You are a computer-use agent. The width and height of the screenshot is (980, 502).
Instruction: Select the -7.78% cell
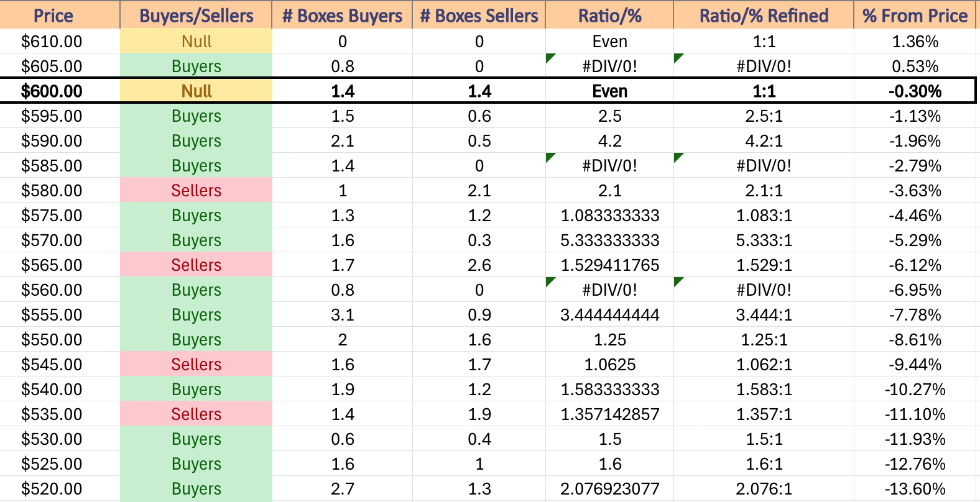tap(915, 314)
